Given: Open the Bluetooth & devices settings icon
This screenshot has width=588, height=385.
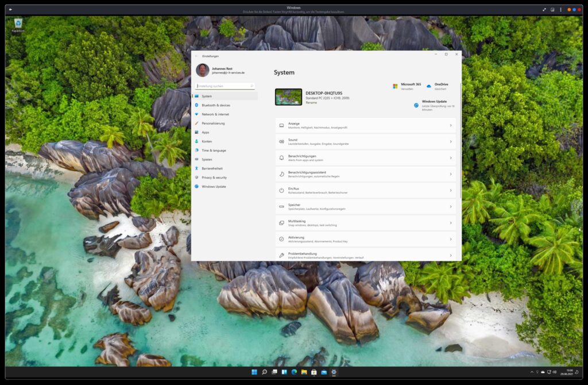Looking at the screenshot, I should pyautogui.click(x=196, y=105).
